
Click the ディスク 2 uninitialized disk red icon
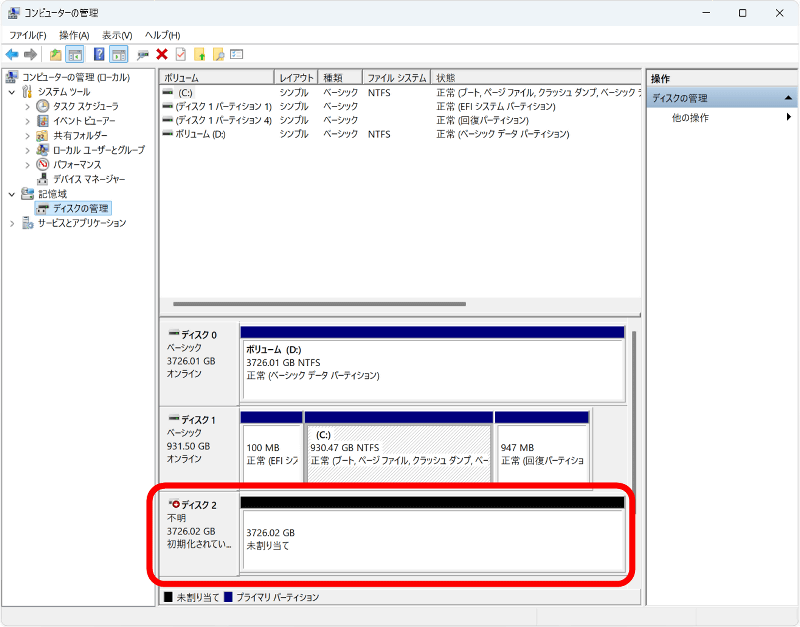(174, 504)
